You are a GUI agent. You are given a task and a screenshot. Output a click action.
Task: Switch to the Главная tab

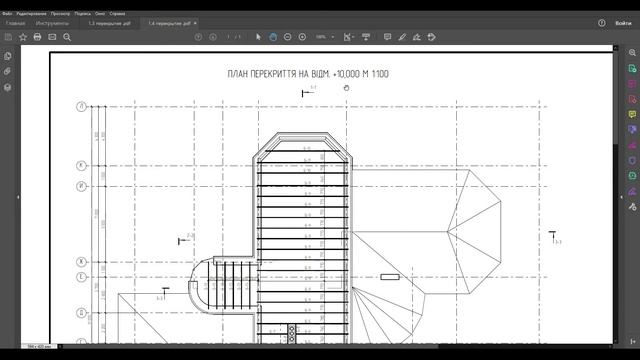(x=16, y=23)
